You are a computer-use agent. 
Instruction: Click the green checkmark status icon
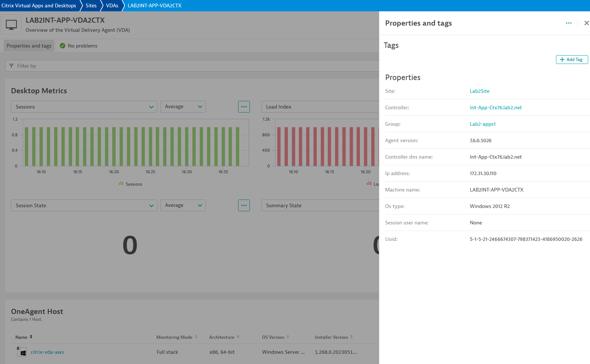(63, 46)
